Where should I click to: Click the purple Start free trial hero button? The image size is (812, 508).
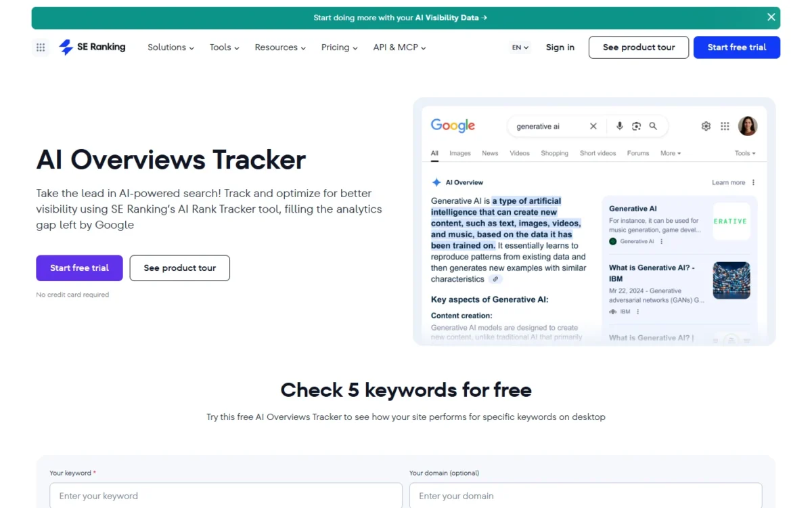click(79, 268)
